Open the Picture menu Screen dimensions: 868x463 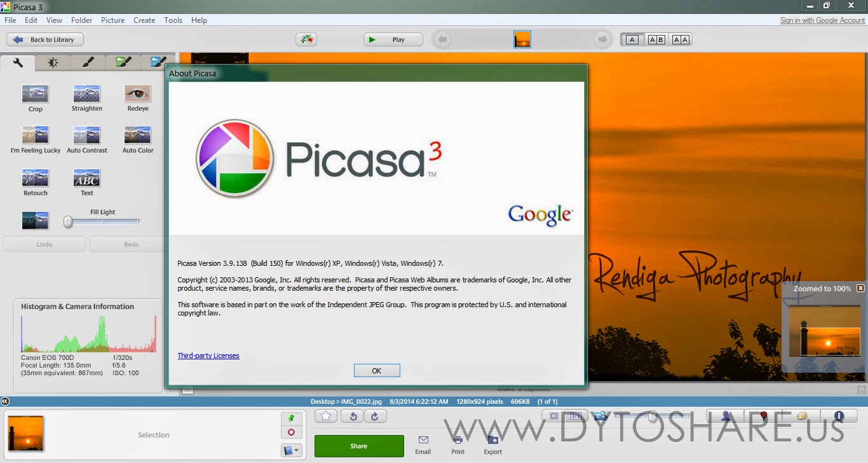(x=112, y=20)
